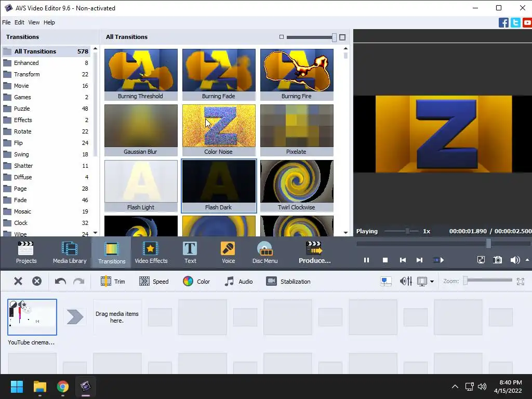The image size is (532, 399).
Task: Open Google Chrome from taskbar
Action: (63, 387)
